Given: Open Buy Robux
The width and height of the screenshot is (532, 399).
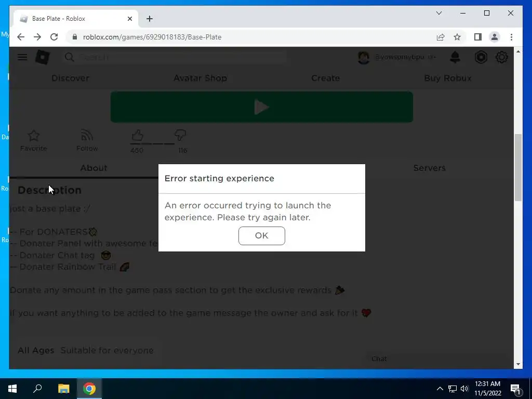Looking at the screenshot, I should coord(448,78).
